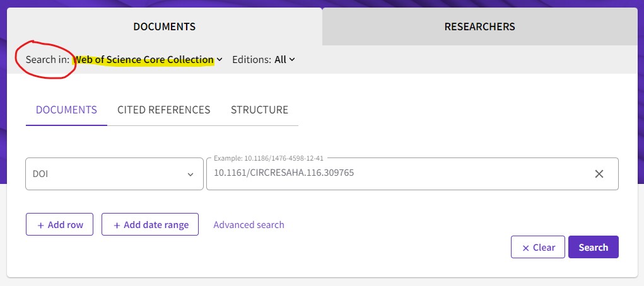The height and width of the screenshot is (286, 644).
Task: Add a date range to the search
Action: [150, 225]
